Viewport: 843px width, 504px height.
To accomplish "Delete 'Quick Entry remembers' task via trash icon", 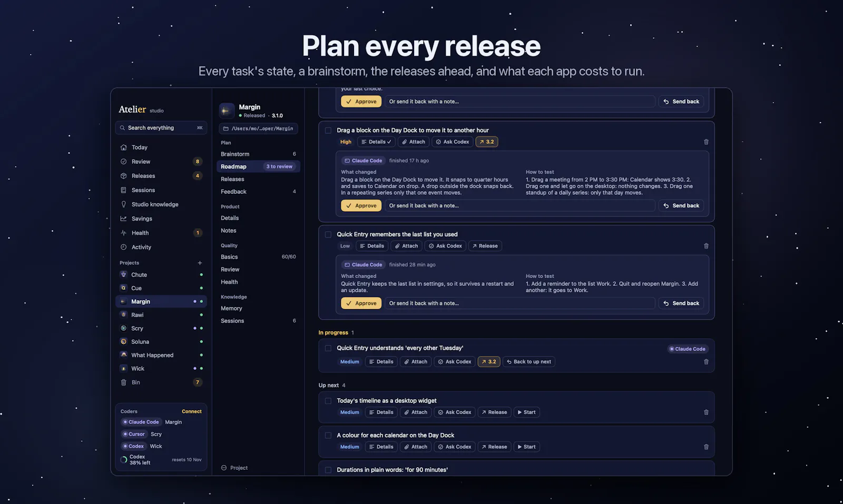I will [x=706, y=246].
